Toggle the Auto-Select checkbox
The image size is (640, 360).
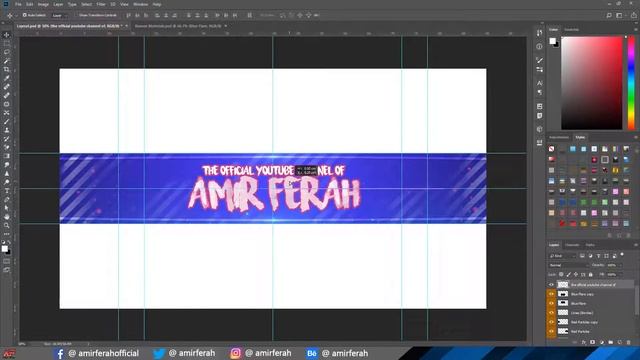(24, 16)
